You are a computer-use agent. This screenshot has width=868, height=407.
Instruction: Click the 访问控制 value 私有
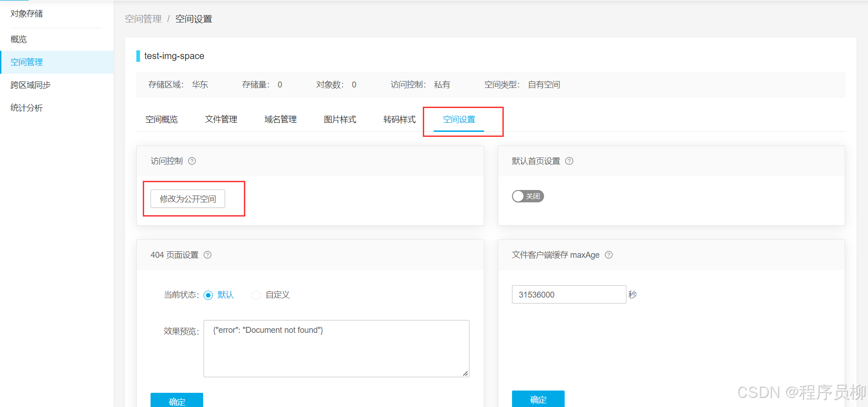pos(442,85)
